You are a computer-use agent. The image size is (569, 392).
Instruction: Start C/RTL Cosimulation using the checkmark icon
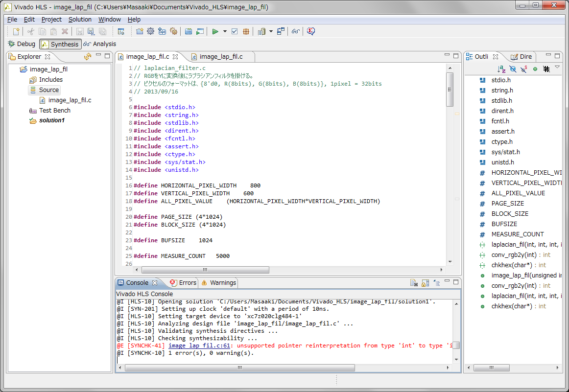tap(235, 31)
